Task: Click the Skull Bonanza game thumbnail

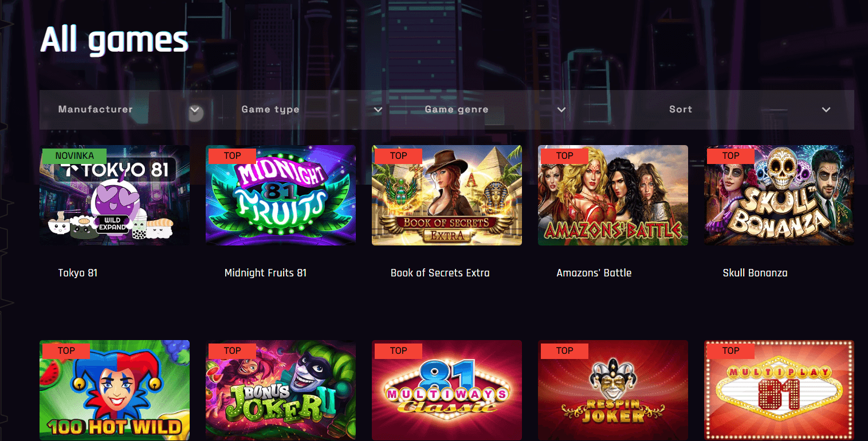Action: click(779, 195)
